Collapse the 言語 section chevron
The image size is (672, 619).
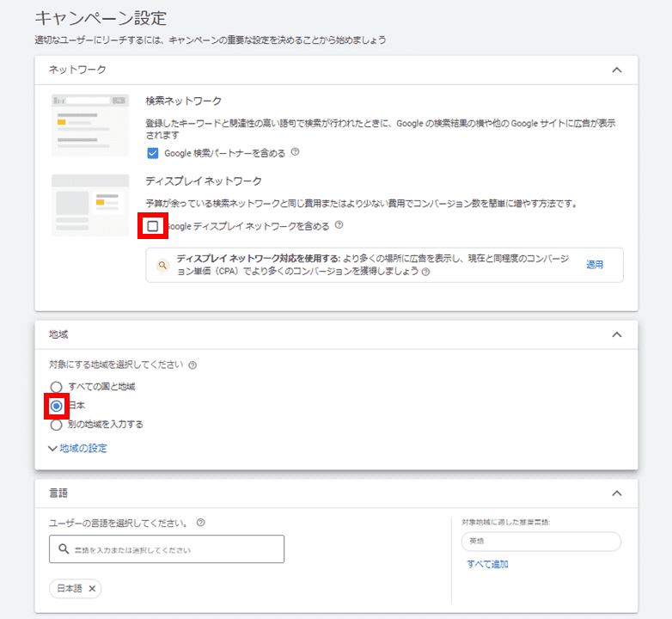(x=616, y=493)
